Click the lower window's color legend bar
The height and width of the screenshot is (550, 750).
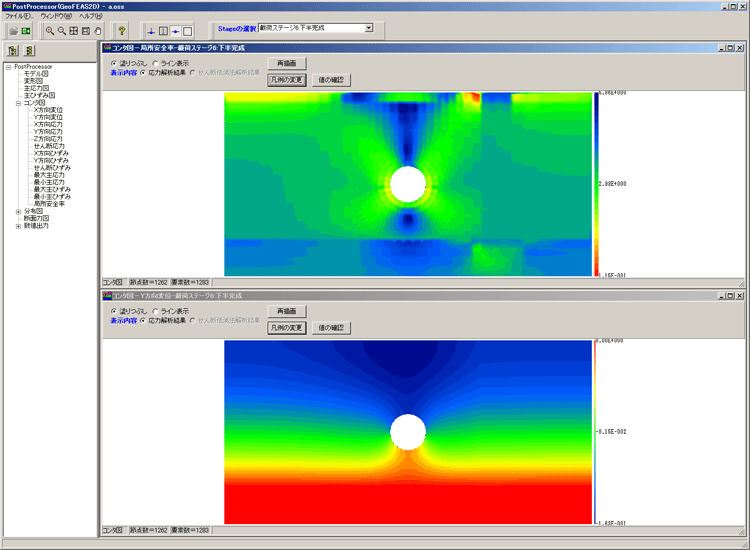click(x=595, y=432)
